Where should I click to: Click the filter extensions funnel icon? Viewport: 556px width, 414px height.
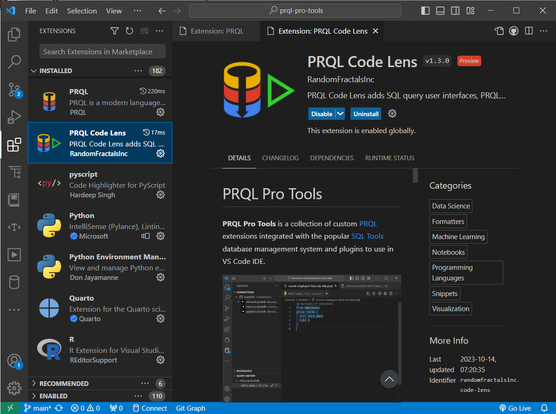115,31
